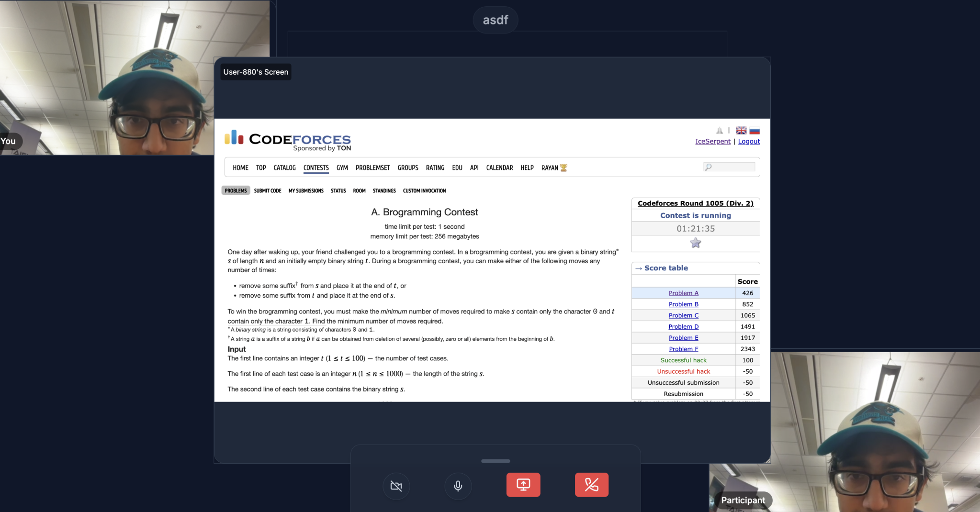Click the Score table header arrow
The width and height of the screenshot is (980, 512).
click(639, 268)
